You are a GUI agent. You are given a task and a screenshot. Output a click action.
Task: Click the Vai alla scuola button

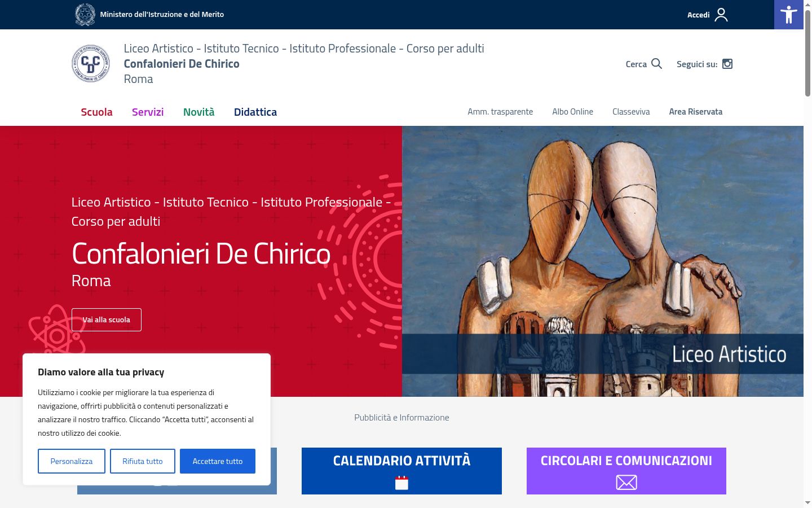(x=107, y=319)
